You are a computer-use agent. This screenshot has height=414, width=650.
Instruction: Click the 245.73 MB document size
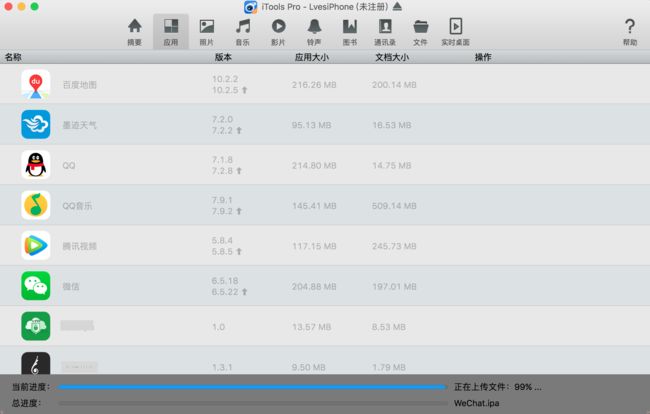(x=394, y=246)
